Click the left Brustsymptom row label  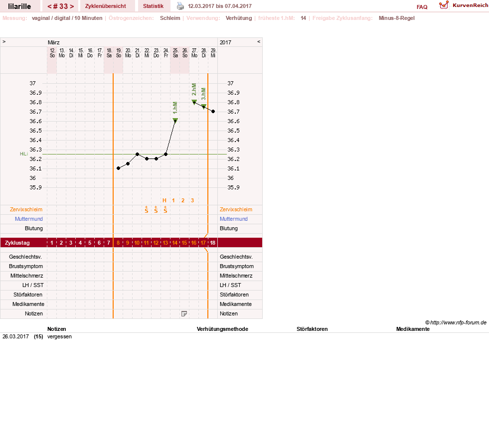point(26,266)
